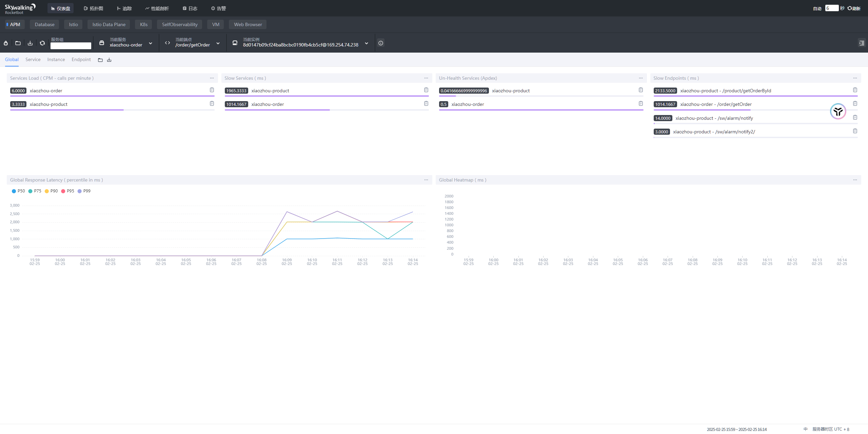This screenshot has width=868, height=434.
Task: Open Slow Endpoints panel more menu
Action: pos(855,78)
